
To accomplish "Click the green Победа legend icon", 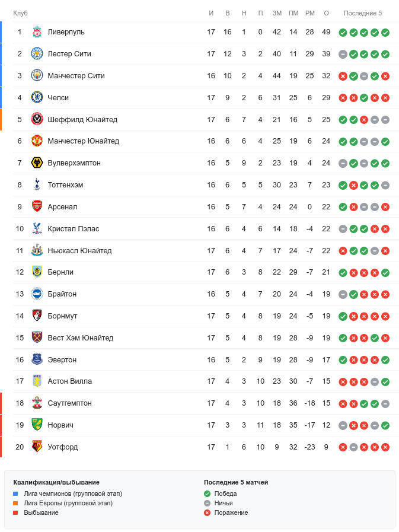I will pyautogui.click(x=207, y=493).
